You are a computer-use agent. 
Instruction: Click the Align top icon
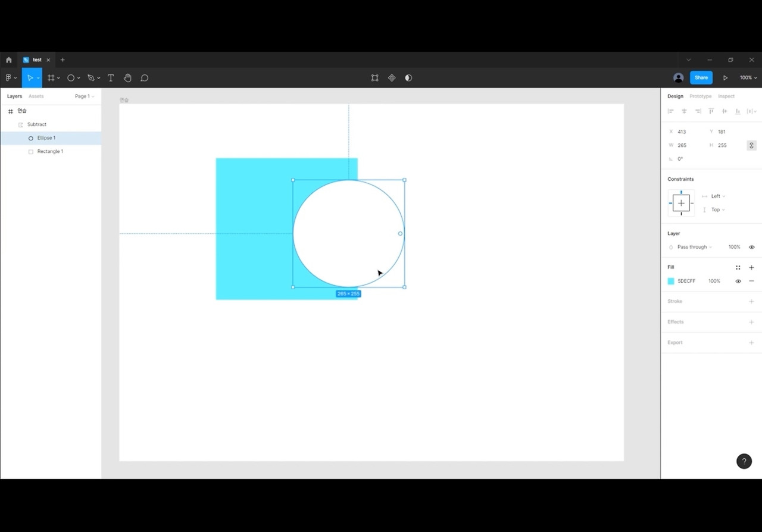[711, 111]
